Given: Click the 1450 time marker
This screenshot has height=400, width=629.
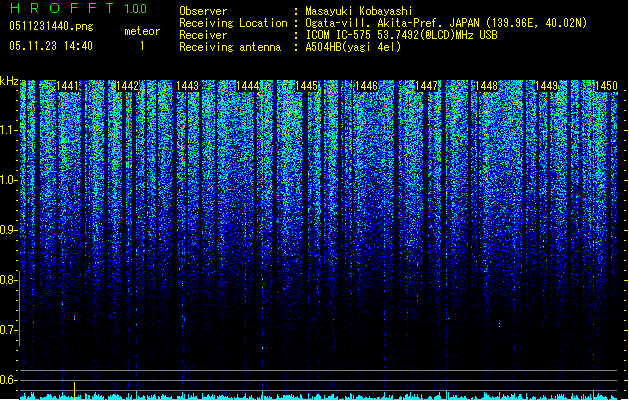Looking at the screenshot, I should (606, 86).
